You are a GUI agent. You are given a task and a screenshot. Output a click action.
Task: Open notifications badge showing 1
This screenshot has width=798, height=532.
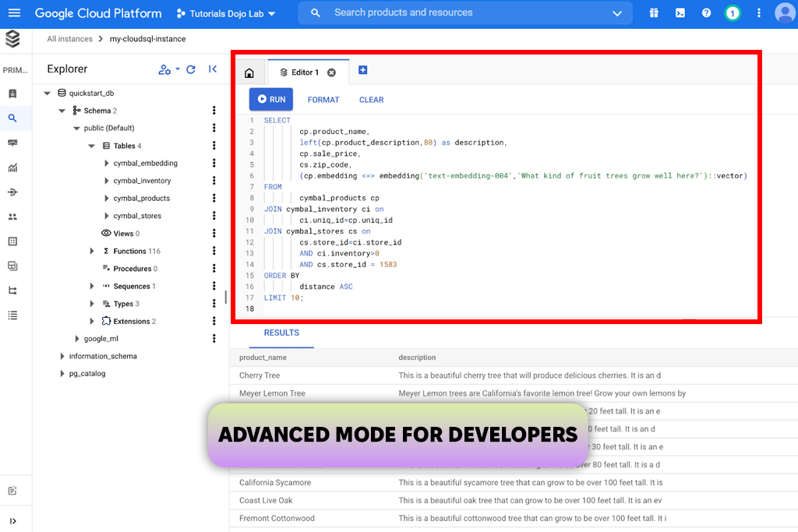click(732, 13)
